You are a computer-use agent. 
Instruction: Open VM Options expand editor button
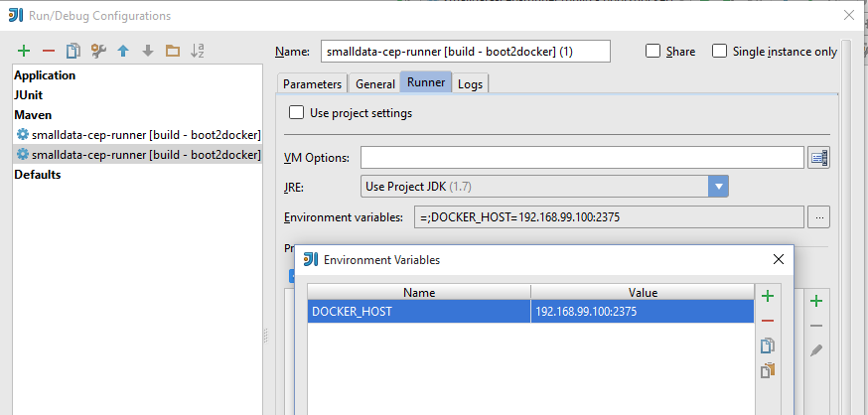coord(818,158)
